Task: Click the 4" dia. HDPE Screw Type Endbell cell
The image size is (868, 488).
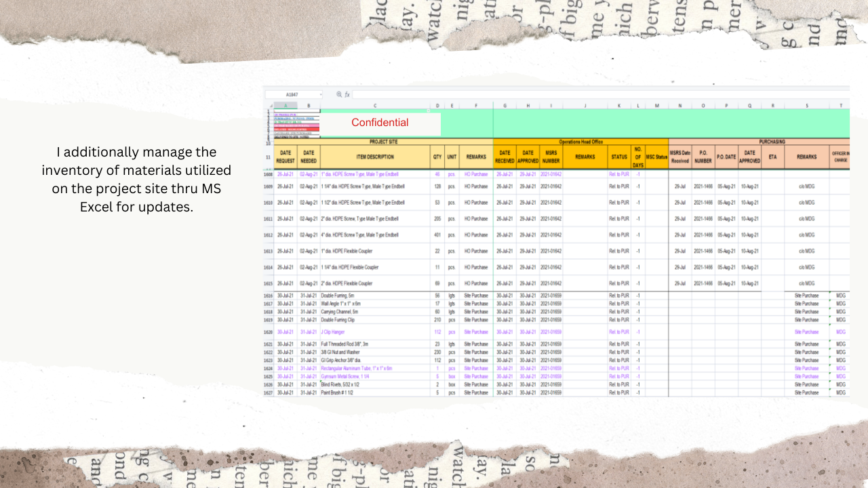Action: coord(375,235)
